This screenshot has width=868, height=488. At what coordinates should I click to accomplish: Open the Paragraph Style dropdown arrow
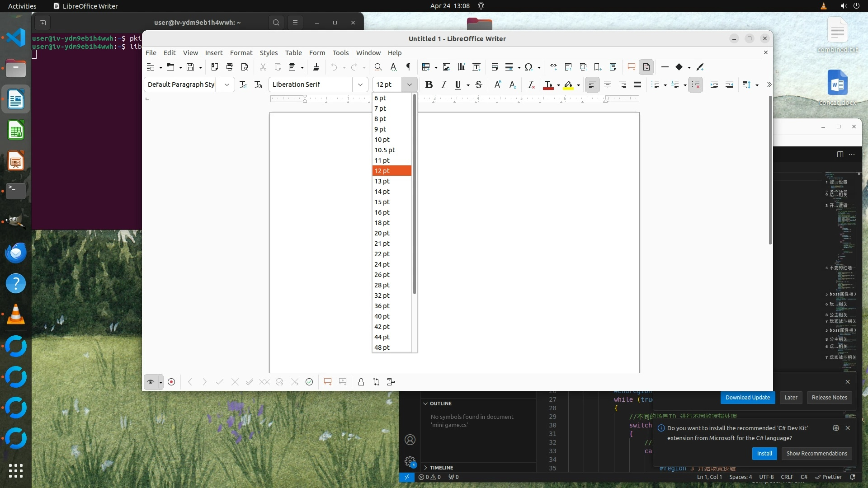pos(227,84)
